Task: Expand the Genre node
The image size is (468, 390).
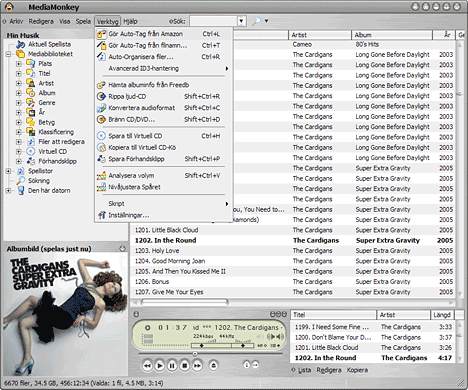Action: tap(19, 103)
